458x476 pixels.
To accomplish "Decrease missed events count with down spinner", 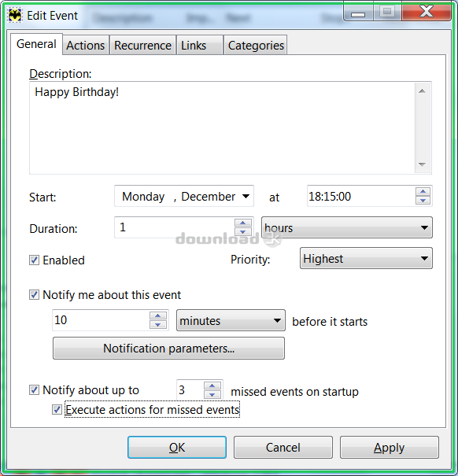I will pyautogui.click(x=212, y=394).
